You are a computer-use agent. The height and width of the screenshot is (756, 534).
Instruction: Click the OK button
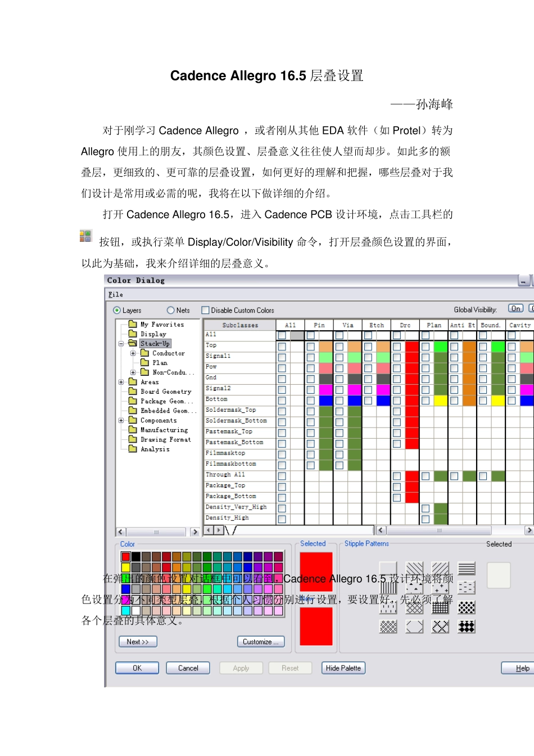point(137,668)
